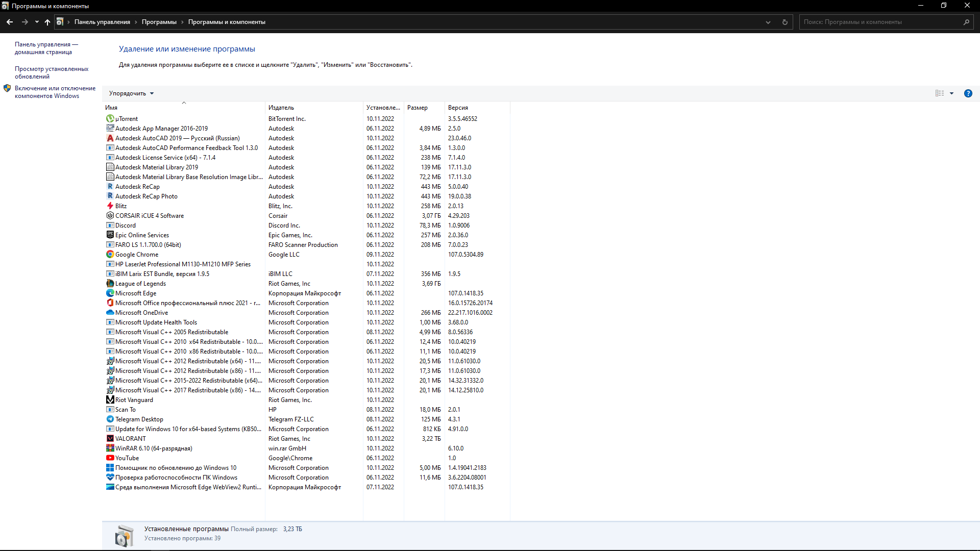Click the Telegram Desktop icon
This screenshot has height=551, width=980.
(110, 419)
